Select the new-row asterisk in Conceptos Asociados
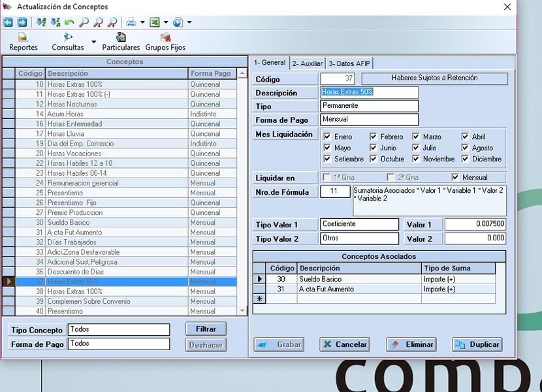Viewport: 542px width, 392px height. tap(260, 299)
